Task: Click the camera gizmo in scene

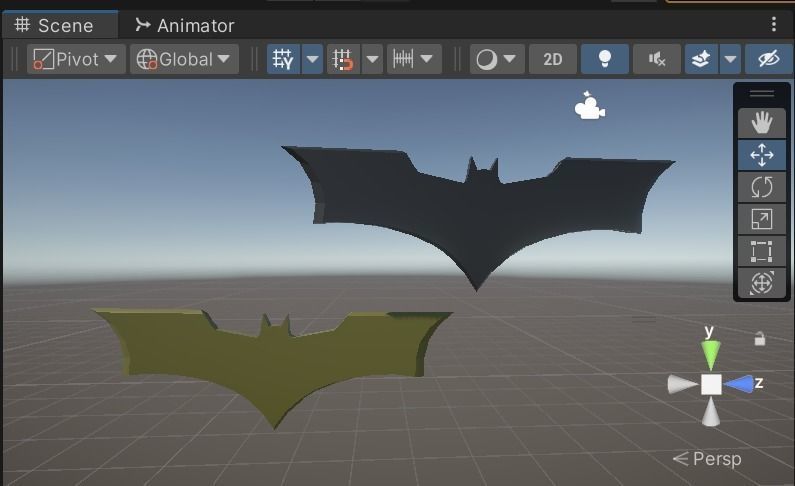Action: point(589,106)
